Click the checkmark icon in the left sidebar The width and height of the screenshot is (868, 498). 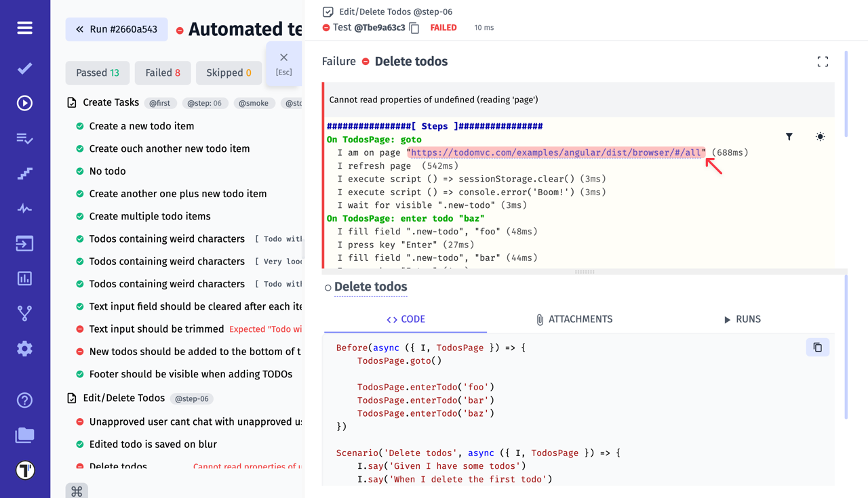(x=24, y=68)
